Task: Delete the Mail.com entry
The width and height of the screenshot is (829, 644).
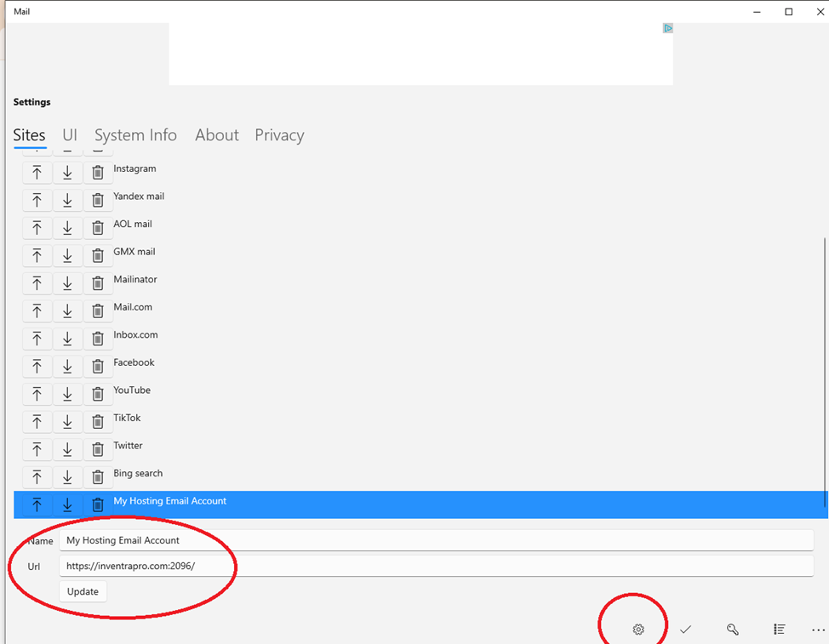Action: (98, 311)
